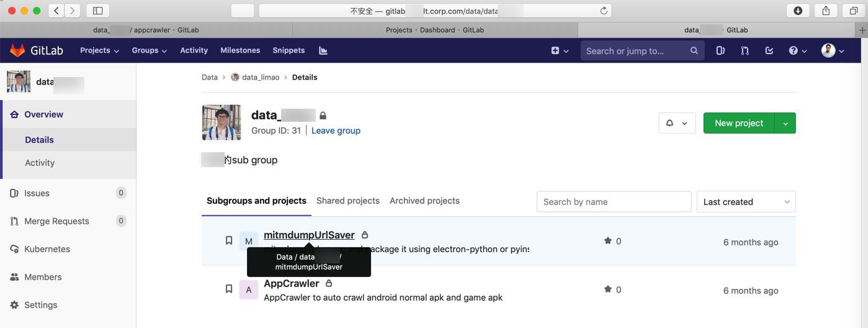This screenshot has width=868, height=328.
Task: Open merge requests icon in top navbar
Action: tap(745, 51)
